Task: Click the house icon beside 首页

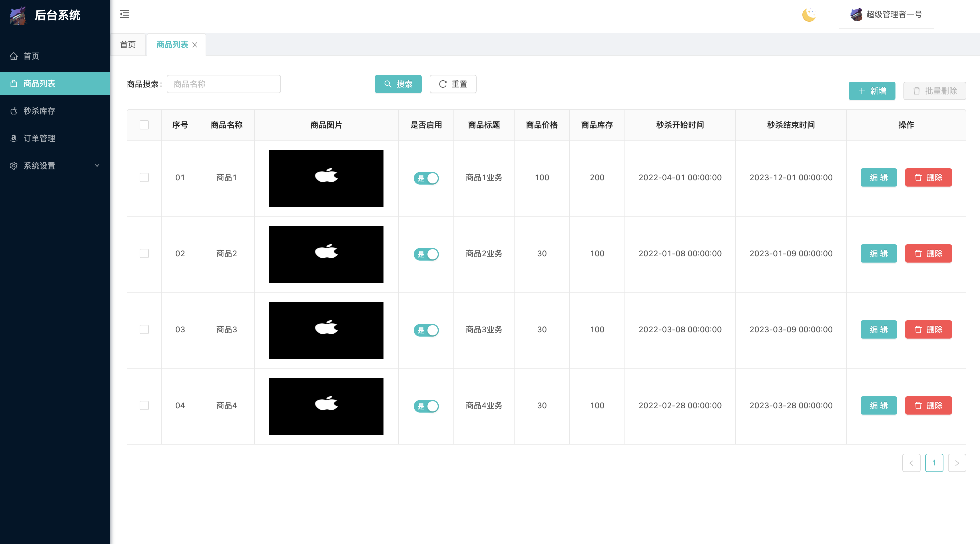Action: (14, 56)
